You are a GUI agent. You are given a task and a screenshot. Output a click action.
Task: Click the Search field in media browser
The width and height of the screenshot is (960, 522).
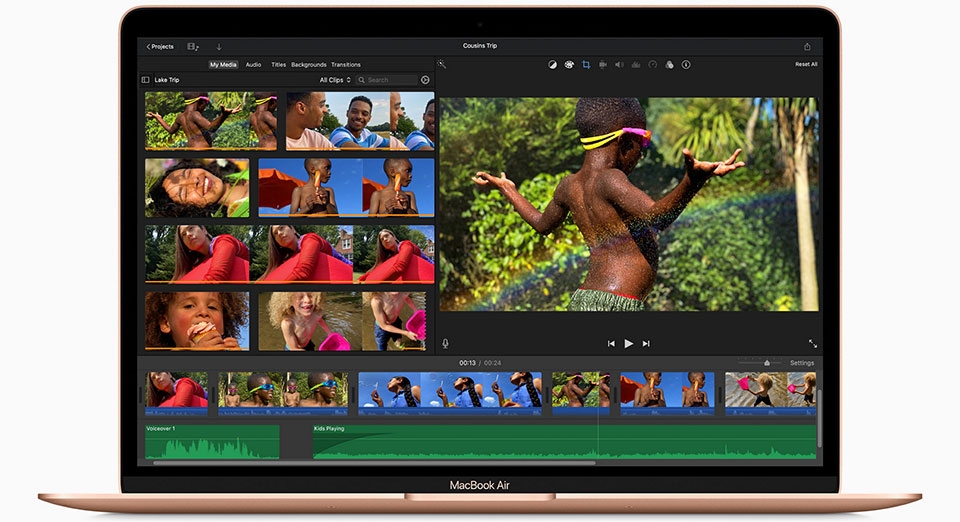tap(386, 80)
